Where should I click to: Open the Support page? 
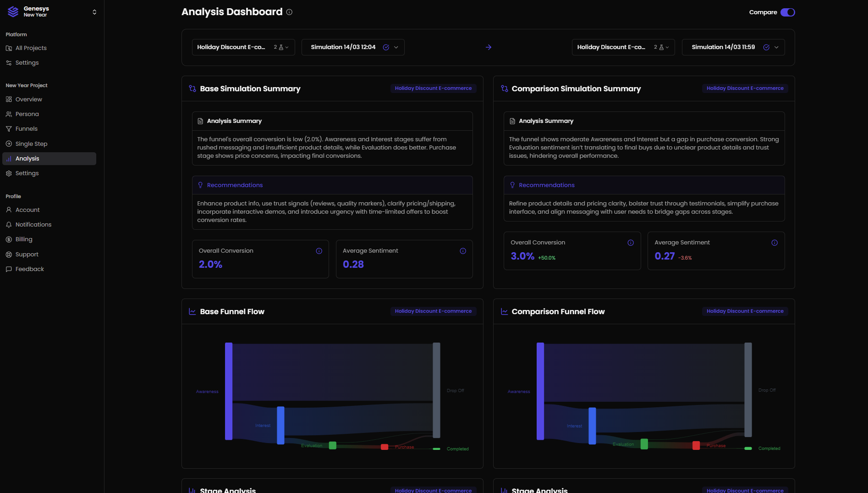click(x=49, y=255)
